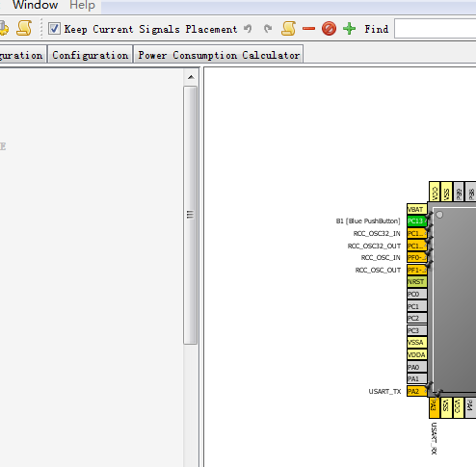Select the PC0 pin
This screenshot has height=467, width=476.
416,294
